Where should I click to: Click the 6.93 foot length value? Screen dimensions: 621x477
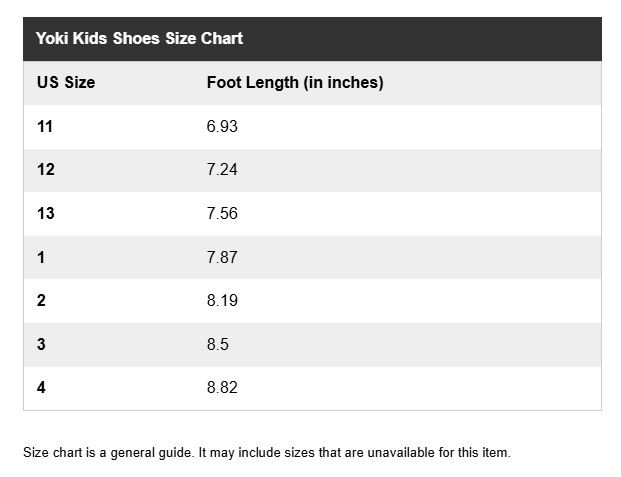222,126
